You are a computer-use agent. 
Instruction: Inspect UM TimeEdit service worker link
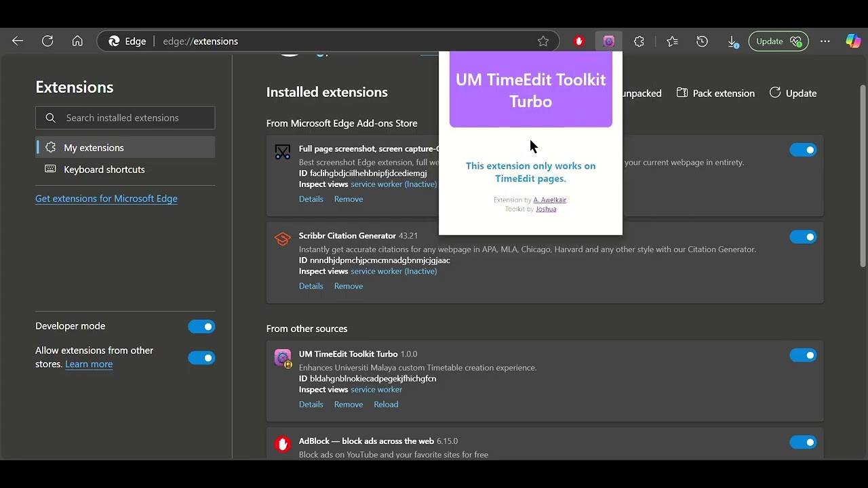click(376, 390)
